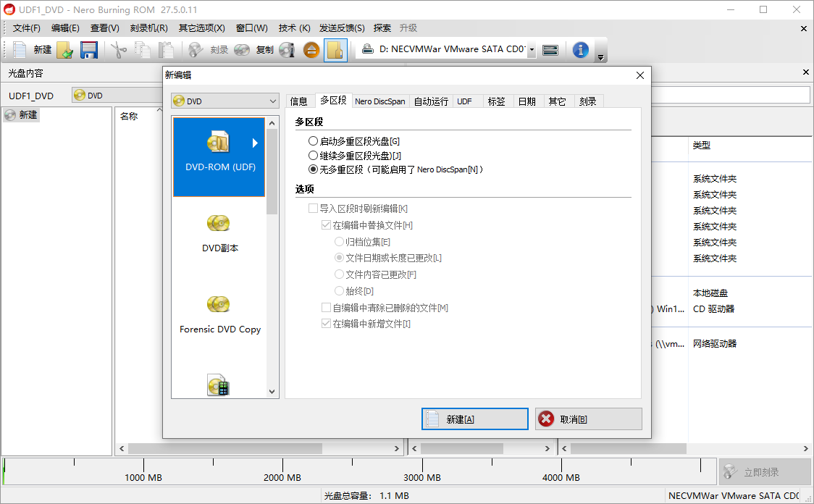This screenshot has height=504, width=814.
Task: Click the save compilation floppy disk icon
Action: tap(88, 50)
